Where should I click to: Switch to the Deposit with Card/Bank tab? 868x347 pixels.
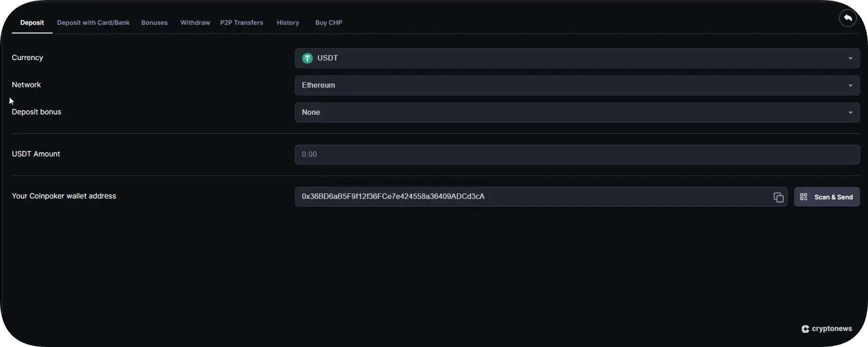coord(93,23)
